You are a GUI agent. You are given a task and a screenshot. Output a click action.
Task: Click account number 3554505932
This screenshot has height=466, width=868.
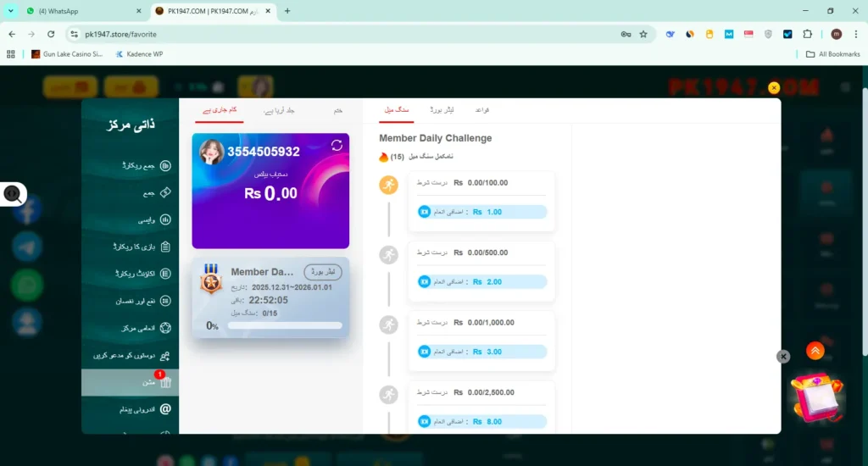click(x=264, y=152)
